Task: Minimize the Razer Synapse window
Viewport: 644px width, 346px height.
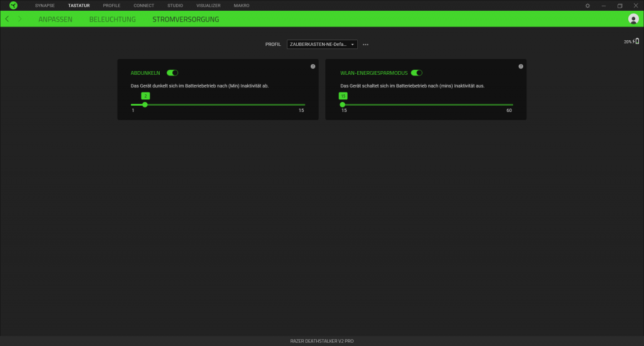Action: (603, 6)
